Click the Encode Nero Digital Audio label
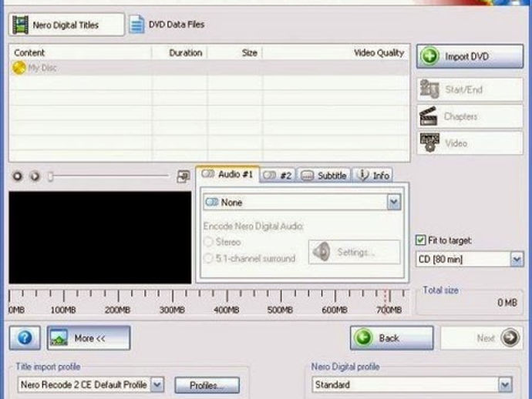 click(253, 226)
